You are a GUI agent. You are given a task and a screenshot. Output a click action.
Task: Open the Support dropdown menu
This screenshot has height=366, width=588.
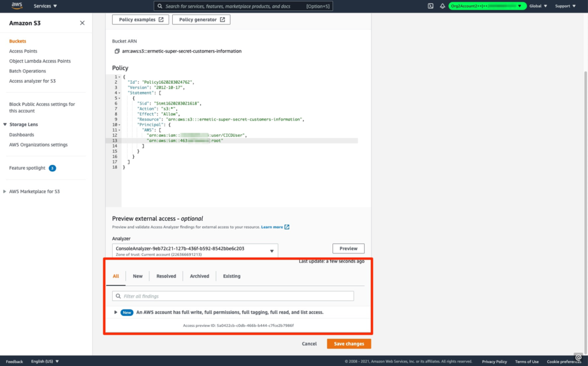coord(565,6)
